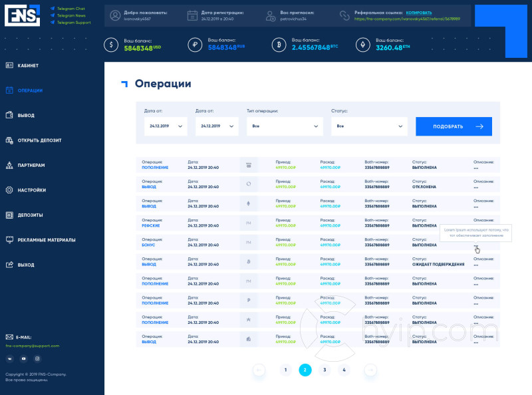Go to next page arrow
Image resolution: width=532 pixels, height=395 pixels.
click(x=370, y=370)
